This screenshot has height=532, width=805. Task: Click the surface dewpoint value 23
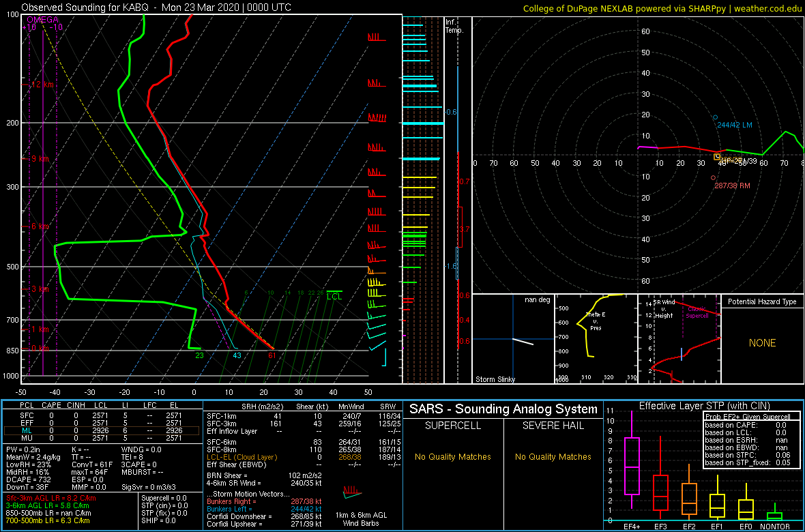tap(200, 355)
